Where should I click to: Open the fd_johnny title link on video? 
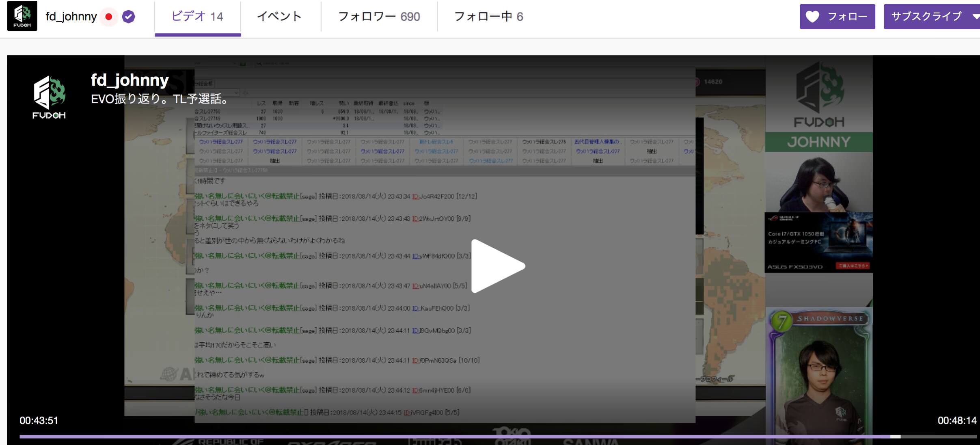(130, 80)
